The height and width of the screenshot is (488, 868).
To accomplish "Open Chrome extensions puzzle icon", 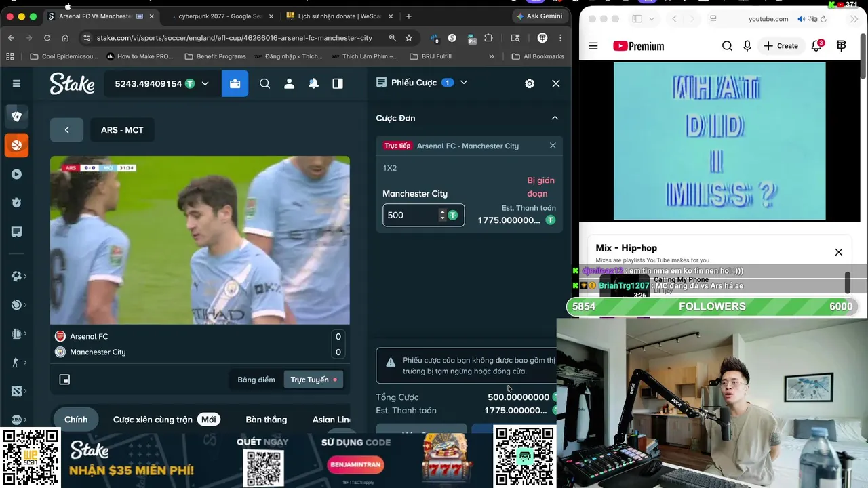I will click(x=488, y=38).
